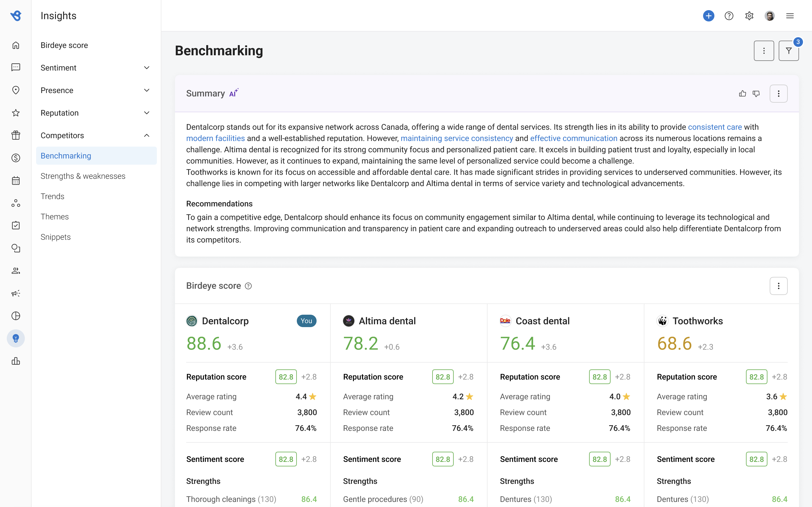This screenshot has height=507, width=812.
Task: Open the Home icon in sidebar
Action: coord(16,45)
